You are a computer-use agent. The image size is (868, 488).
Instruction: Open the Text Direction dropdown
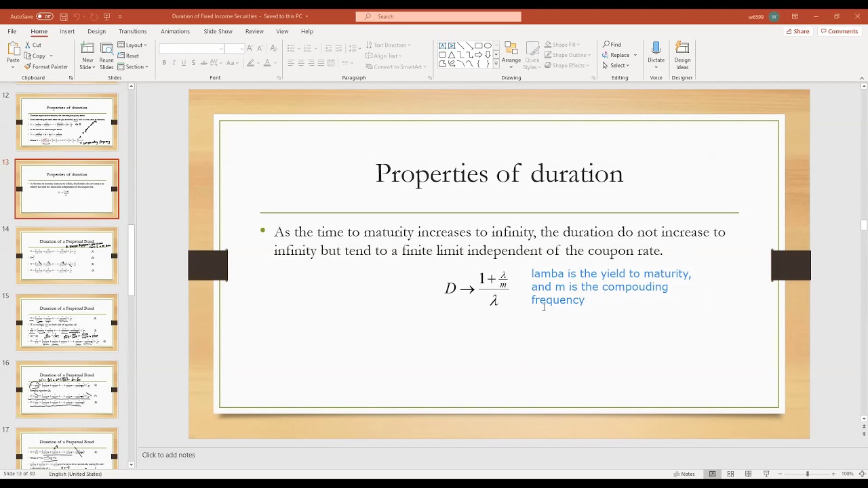point(387,45)
